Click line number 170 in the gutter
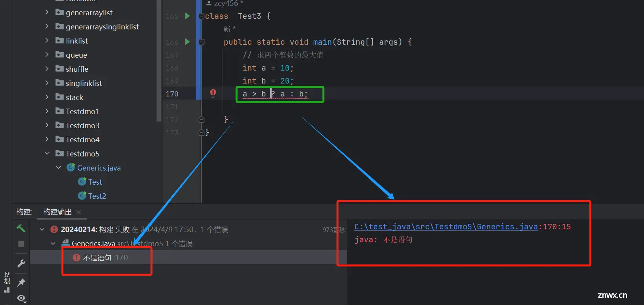Screen dimensions: 644x305 pyautogui.click(x=172, y=94)
